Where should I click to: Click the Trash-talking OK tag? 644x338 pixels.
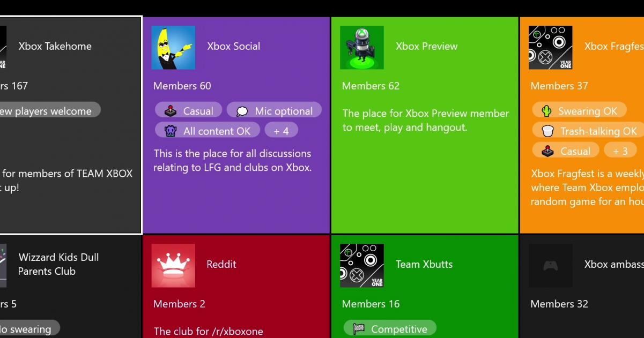click(x=589, y=131)
